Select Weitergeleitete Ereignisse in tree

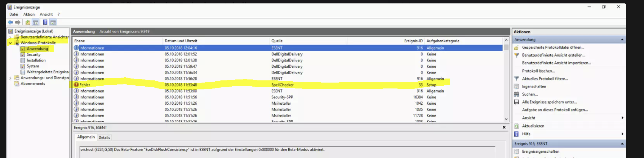[x=48, y=72]
